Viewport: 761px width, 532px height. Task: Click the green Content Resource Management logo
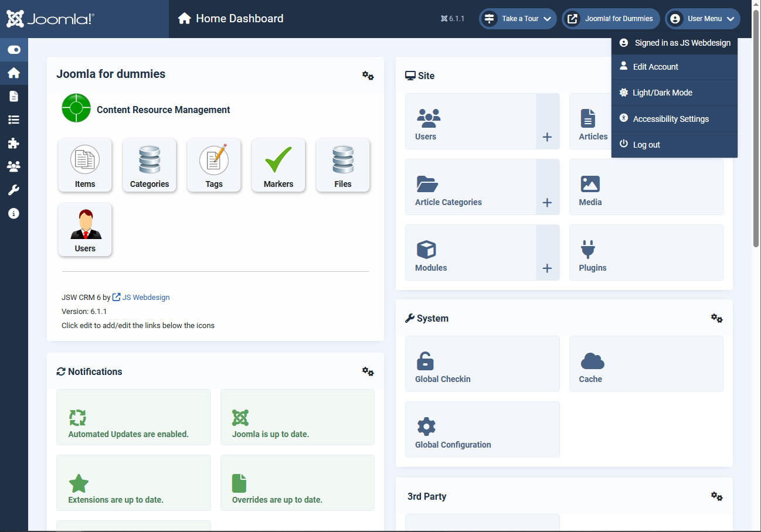[x=76, y=108]
